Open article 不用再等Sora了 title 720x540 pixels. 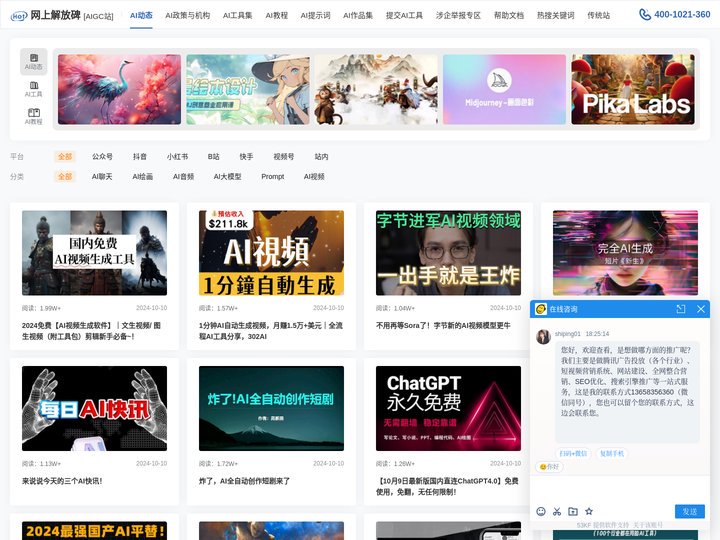(x=443, y=326)
